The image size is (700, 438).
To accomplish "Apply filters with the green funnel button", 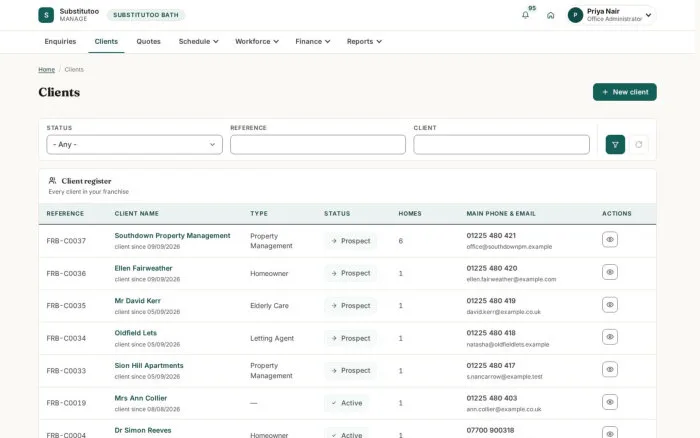I will pos(615,145).
